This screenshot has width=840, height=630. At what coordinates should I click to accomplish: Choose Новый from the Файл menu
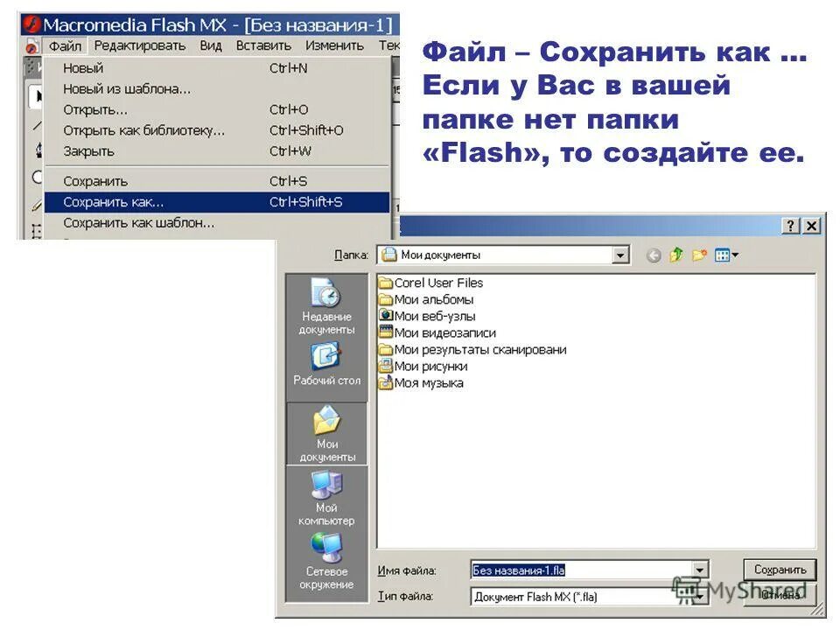click(x=216, y=68)
